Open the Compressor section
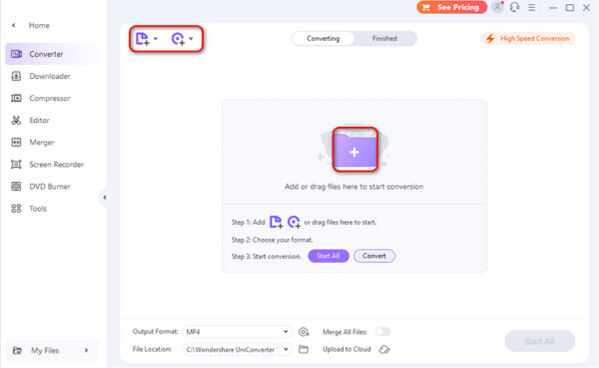This screenshot has height=368, width=599. 51,98
